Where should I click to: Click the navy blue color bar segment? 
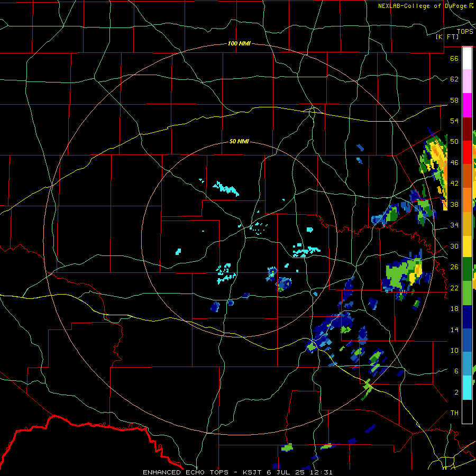tap(467, 317)
